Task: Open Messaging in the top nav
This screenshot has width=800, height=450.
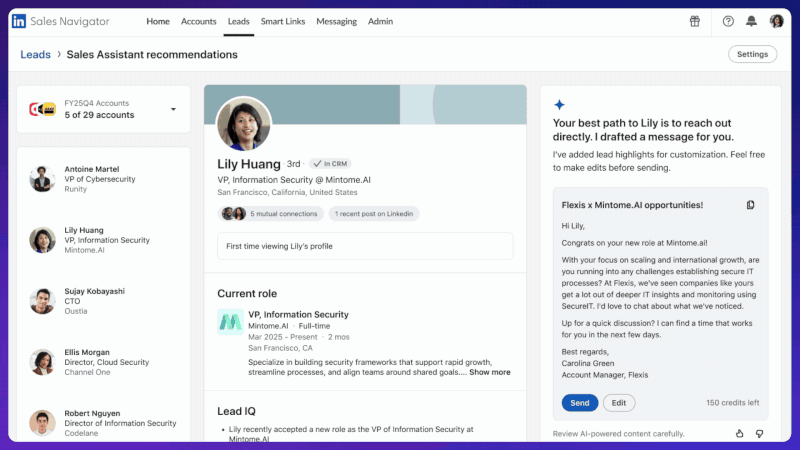Action: [x=336, y=21]
